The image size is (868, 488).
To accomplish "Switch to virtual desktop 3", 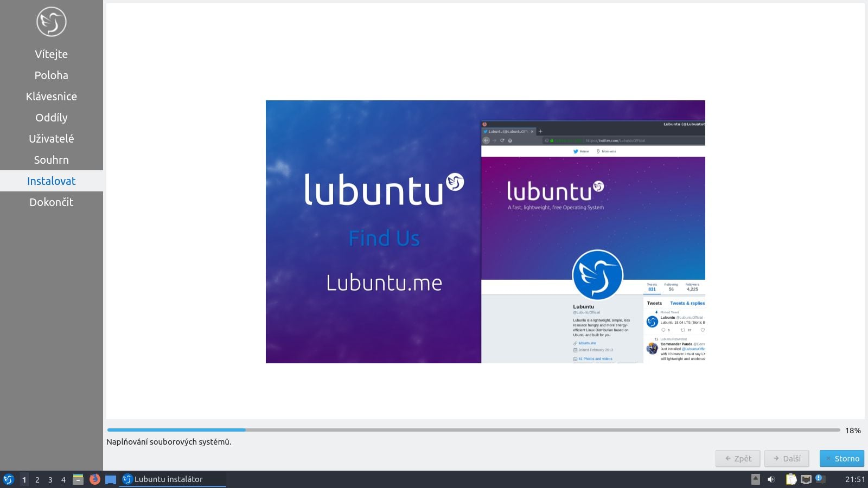I will [50, 479].
